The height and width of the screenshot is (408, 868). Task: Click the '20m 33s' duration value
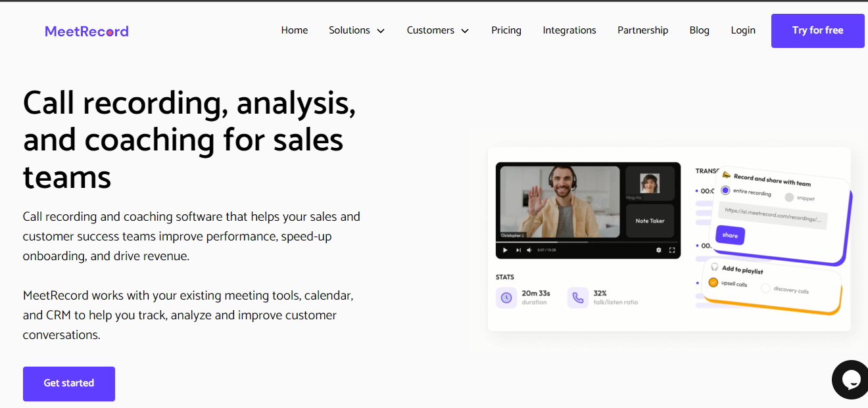click(536, 293)
